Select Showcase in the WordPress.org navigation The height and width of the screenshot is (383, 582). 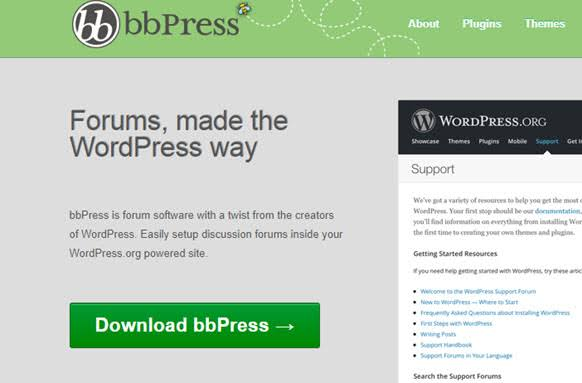pos(425,141)
